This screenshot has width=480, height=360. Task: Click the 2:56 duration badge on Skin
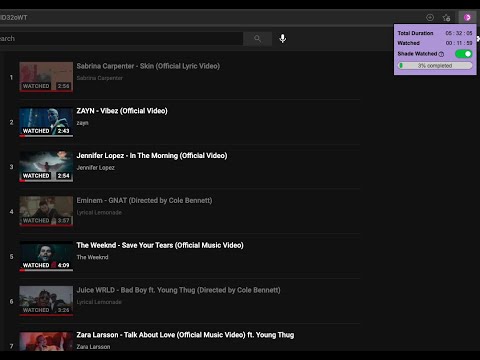tap(63, 86)
